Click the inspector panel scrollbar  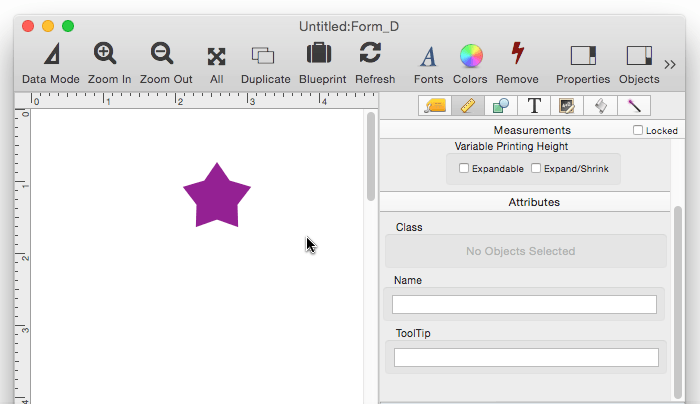coord(678,302)
